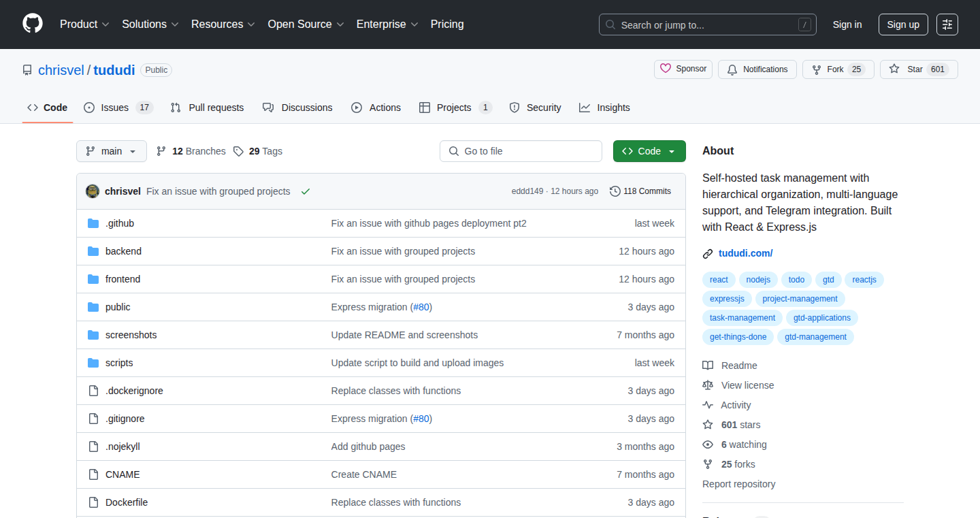Click the Report repository link

tap(739, 484)
